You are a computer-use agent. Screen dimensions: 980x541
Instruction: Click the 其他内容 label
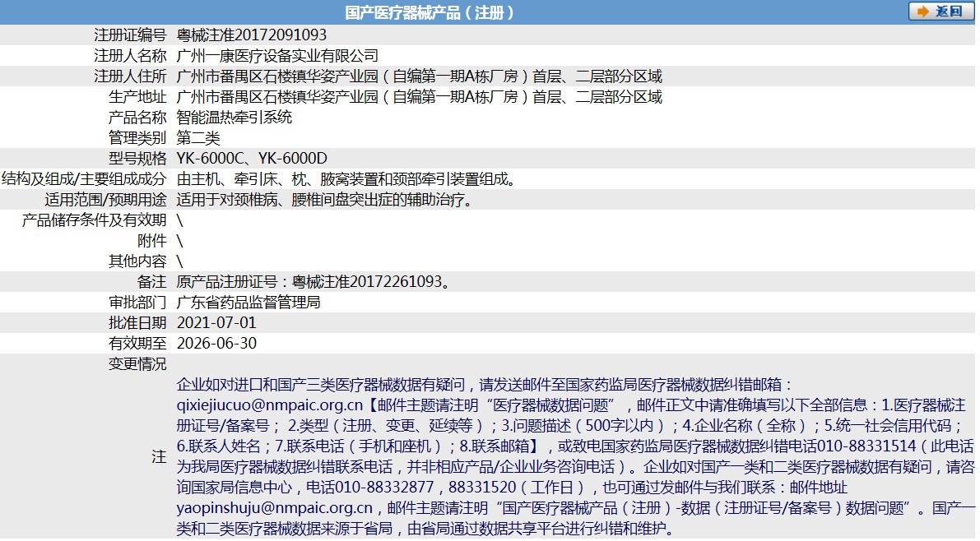(x=137, y=261)
